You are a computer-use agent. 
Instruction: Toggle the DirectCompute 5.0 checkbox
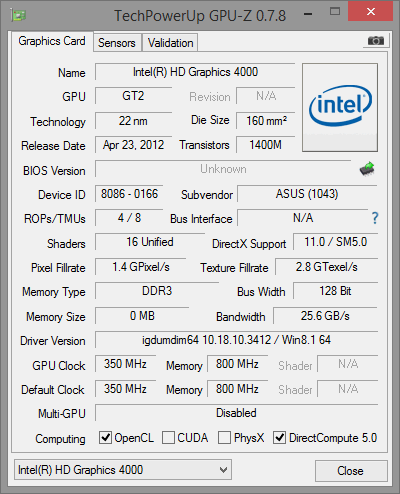coord(279,437)
